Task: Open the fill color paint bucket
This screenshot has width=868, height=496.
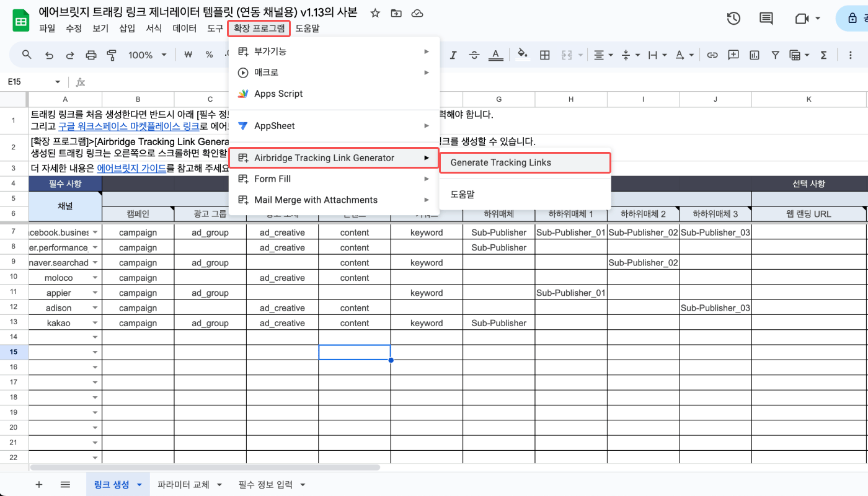Action: 523,55
